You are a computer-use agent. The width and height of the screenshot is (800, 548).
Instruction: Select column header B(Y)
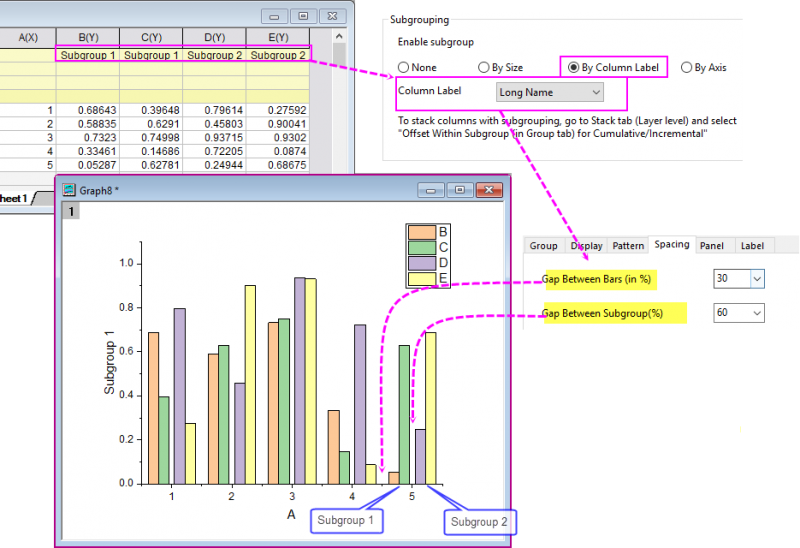88,38
